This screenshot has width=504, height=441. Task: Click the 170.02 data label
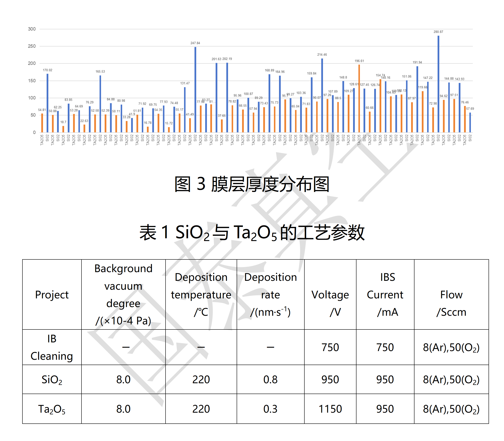(47, 70)
